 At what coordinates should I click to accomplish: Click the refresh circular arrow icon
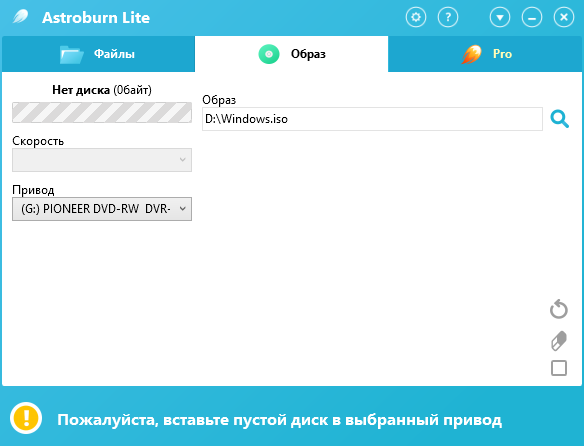point(559,309)
